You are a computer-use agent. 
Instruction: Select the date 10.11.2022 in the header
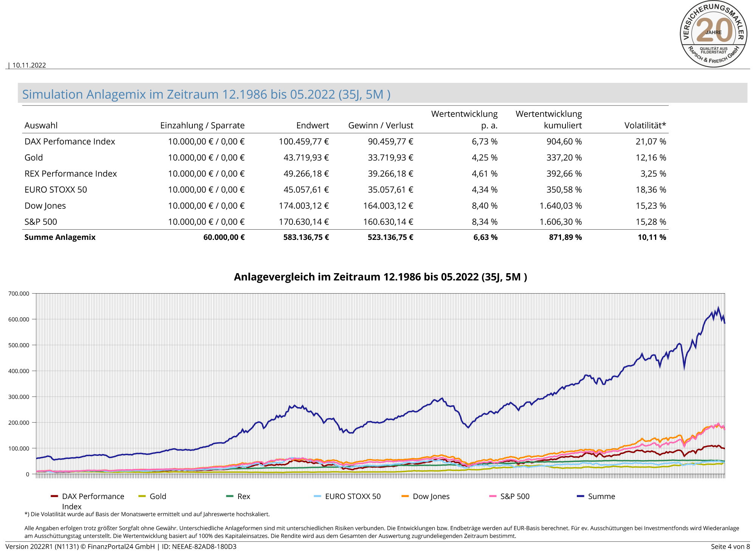[29, 65]
